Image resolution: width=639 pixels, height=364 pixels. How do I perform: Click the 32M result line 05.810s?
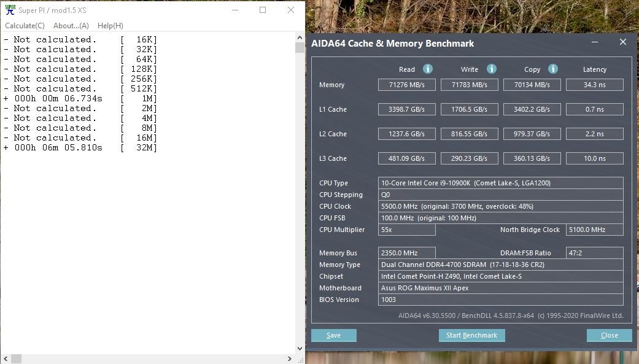(80, 147)
